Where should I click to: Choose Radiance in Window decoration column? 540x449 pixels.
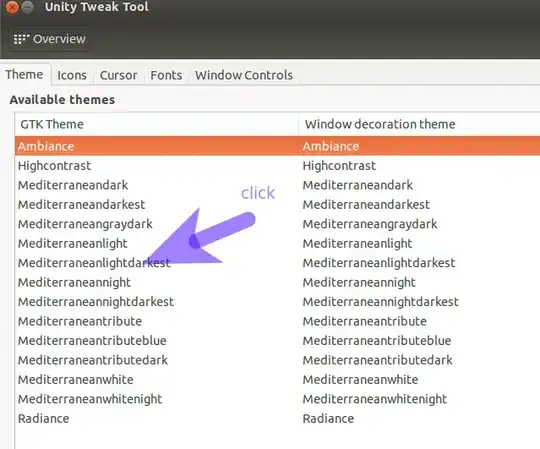coord(328,419)
